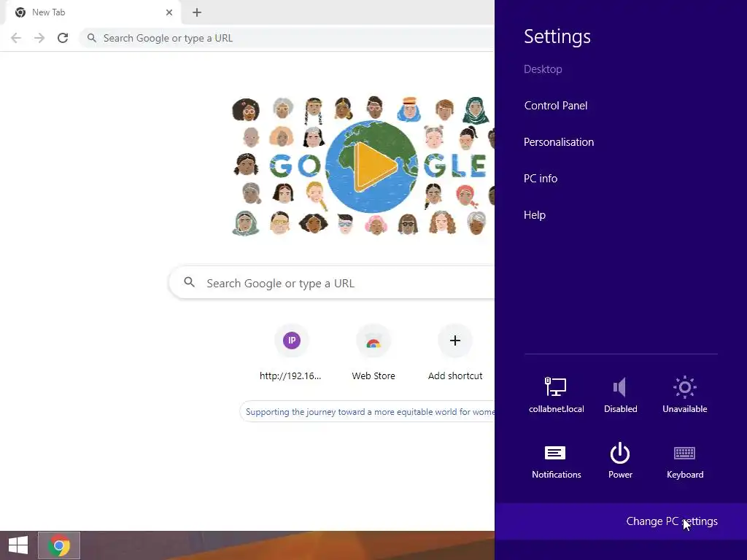Open the http://192.16... shortcut
Viewport: 747px width, 560px height.
pyautogui.click(x=291, y=354)
